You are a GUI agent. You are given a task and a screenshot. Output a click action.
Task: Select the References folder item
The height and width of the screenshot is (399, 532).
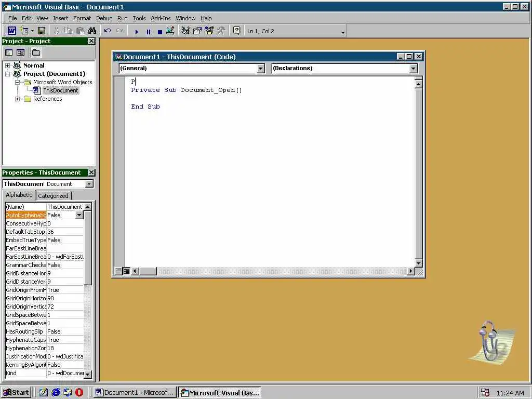point(47,99)
